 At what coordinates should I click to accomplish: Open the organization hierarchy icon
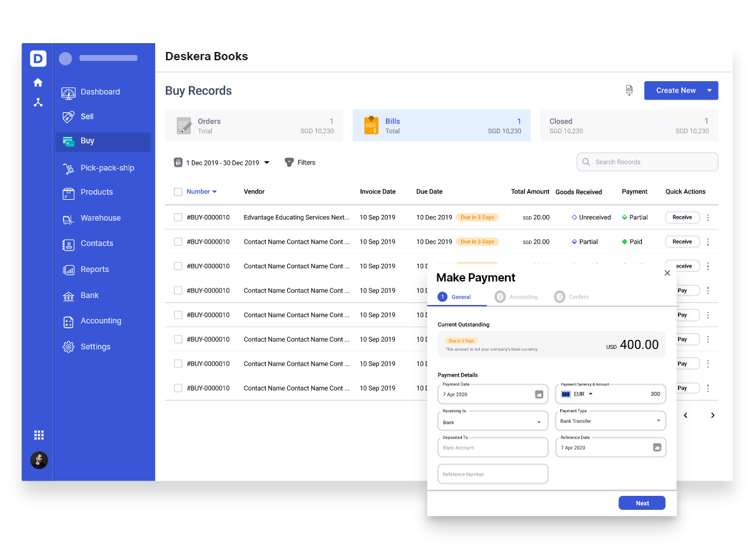click(38, 102)
